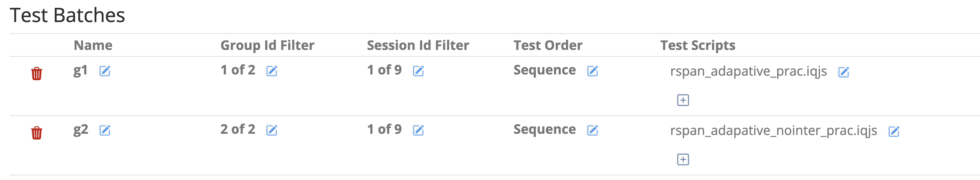980x180 pixels.
Task: Select the rspan_adapative_prac.iqjs script name
Action: 748,72
